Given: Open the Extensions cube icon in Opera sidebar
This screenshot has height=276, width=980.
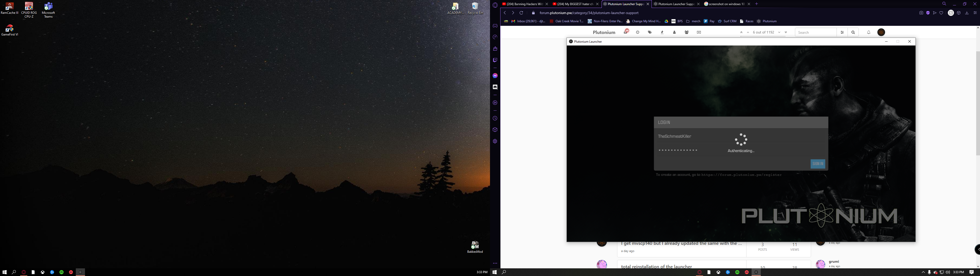Looking at the screenshot, I should (x=495, y=130).
